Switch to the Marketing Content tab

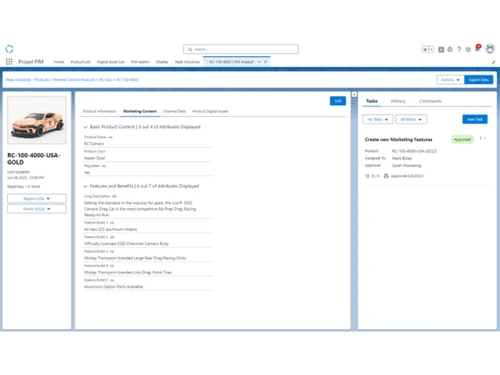point(140,111)
